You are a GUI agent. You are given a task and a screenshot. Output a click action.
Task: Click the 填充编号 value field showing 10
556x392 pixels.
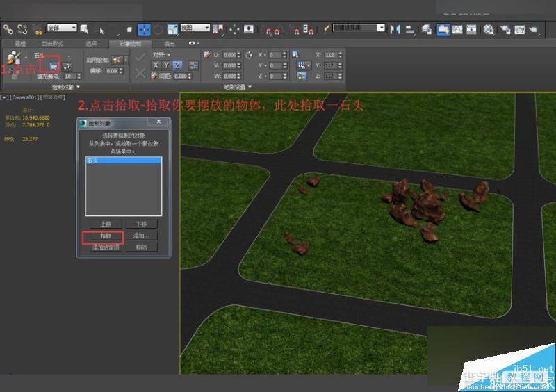click(70, 76)
